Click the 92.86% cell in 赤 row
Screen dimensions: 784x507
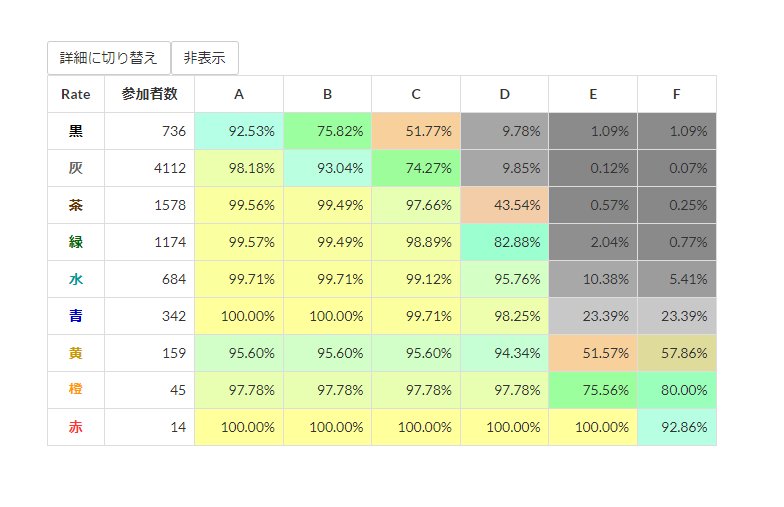pyautogui.click(x=677, y=427)
